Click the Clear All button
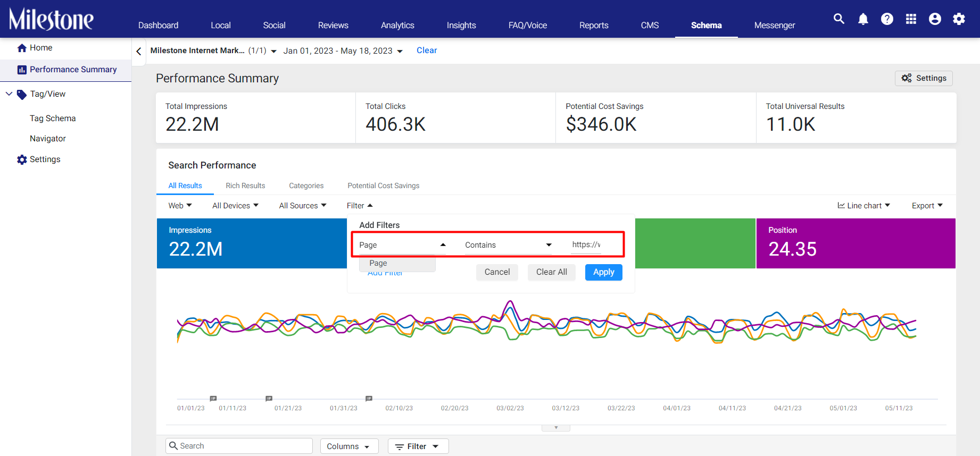The image size is (980, 456). (552, 272)
